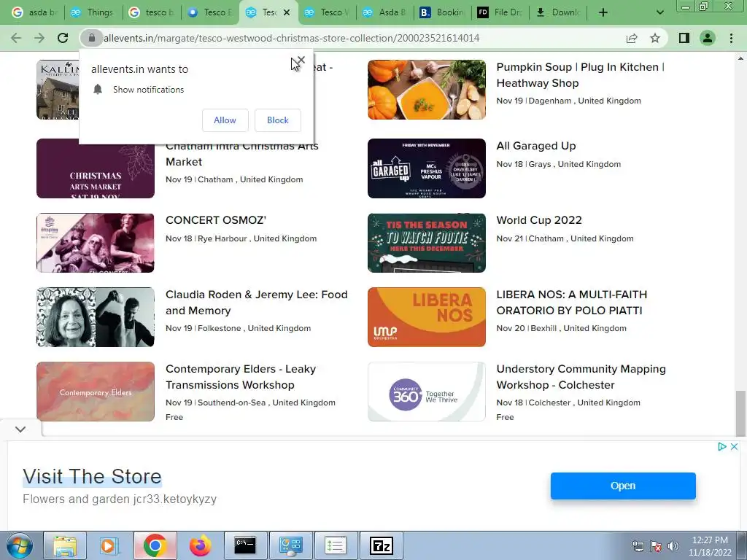
Task: Go back to previous page
Action: (16, 38)
